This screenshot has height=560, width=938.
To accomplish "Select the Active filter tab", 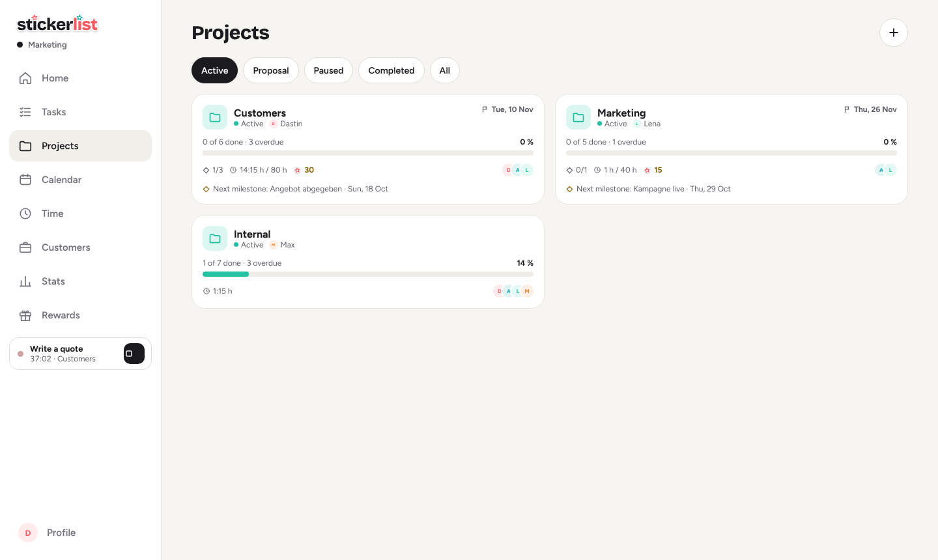I will pyautogui.click(x=214, y=70).
